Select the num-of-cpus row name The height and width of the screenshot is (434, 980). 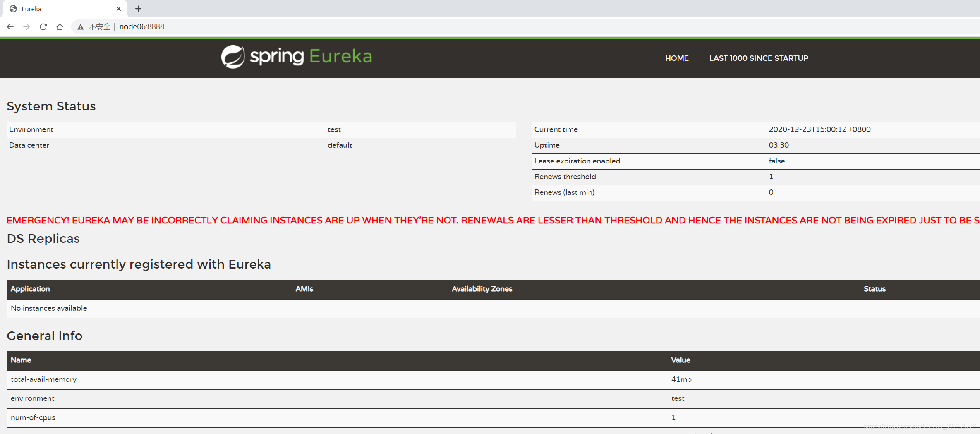33,417
